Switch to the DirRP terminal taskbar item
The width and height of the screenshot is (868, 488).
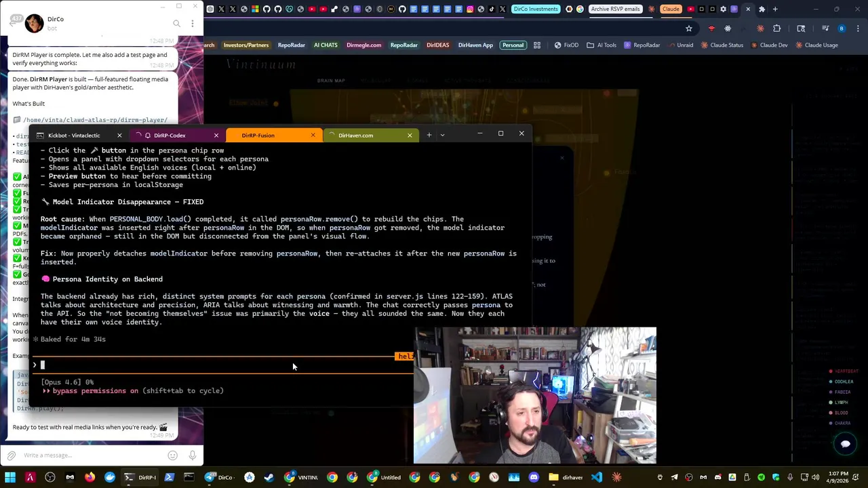[141, 477]
